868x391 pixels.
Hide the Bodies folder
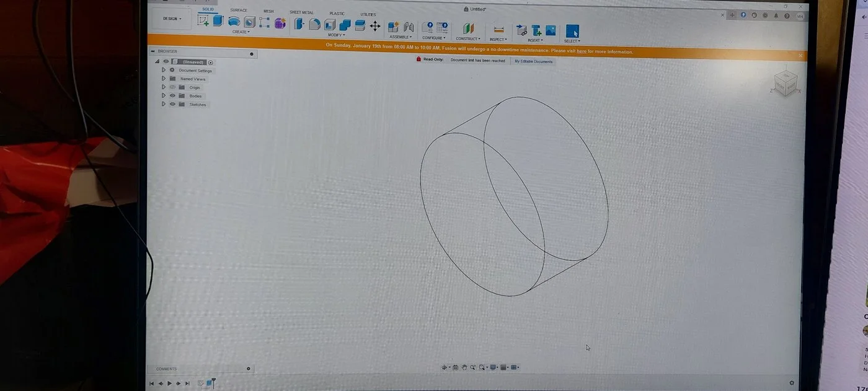(172, 95)
